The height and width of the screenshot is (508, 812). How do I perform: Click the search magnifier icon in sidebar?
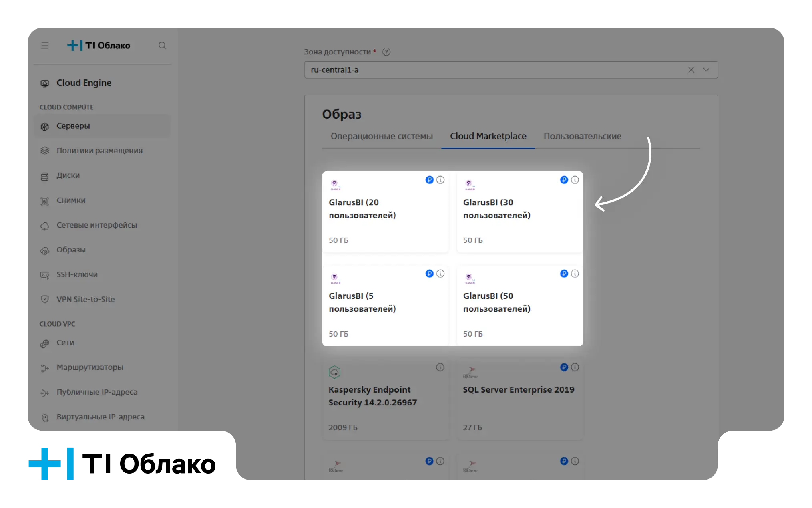pyautogui.click(x=162, y=46)
